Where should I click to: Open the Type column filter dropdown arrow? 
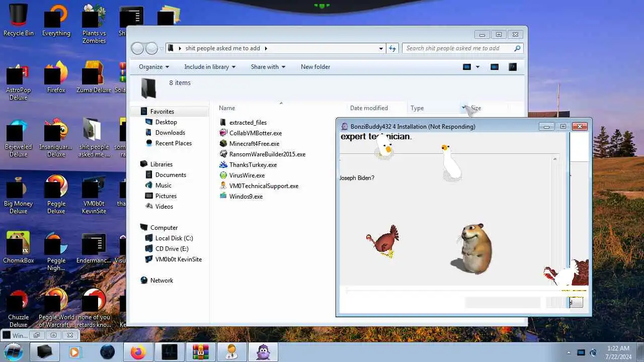[x=463, y=108]
